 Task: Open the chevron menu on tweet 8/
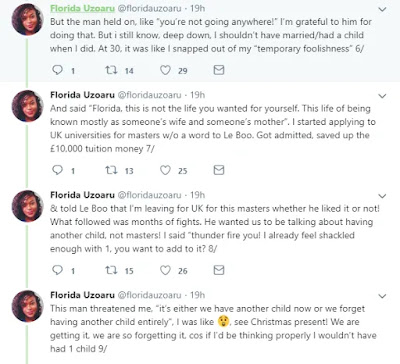pyautogui.click(x=382, y=196)
